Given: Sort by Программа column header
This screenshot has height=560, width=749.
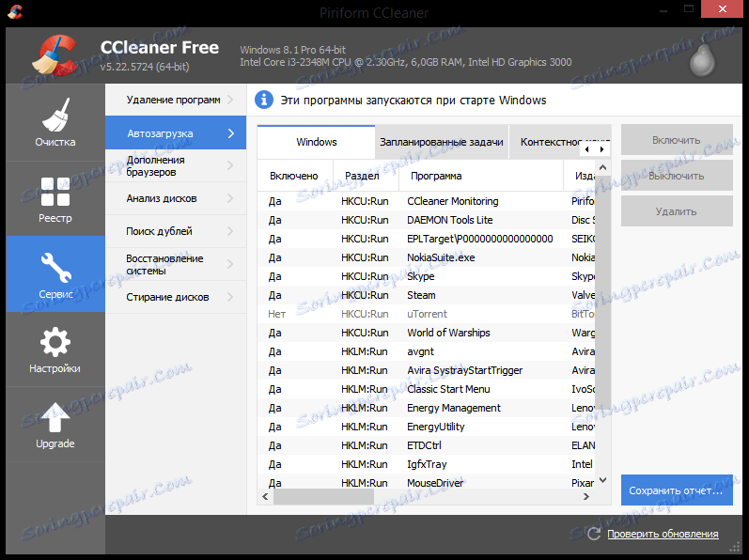Looking at the screenshot, I should point(481,176).
